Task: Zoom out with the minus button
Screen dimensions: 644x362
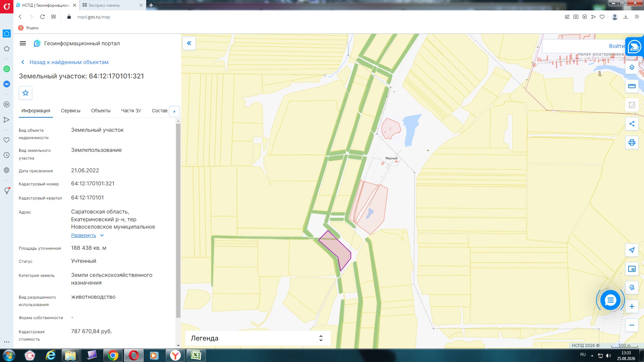Action: click(632, 325)
